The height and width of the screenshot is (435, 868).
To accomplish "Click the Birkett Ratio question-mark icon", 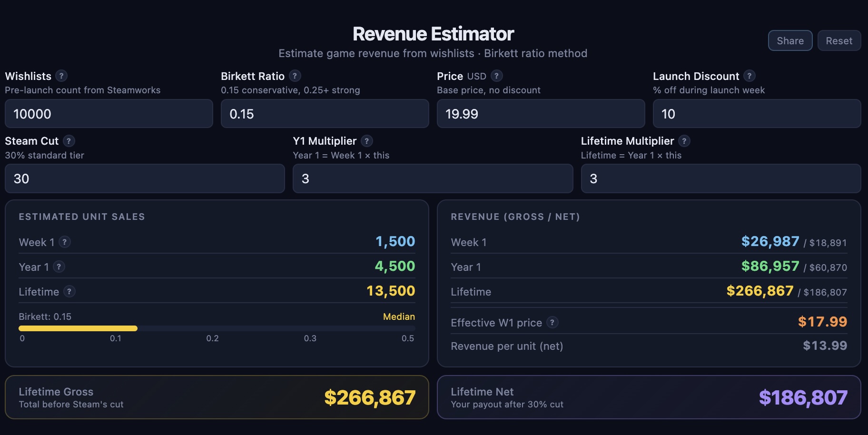I will (x=295, y=76).
